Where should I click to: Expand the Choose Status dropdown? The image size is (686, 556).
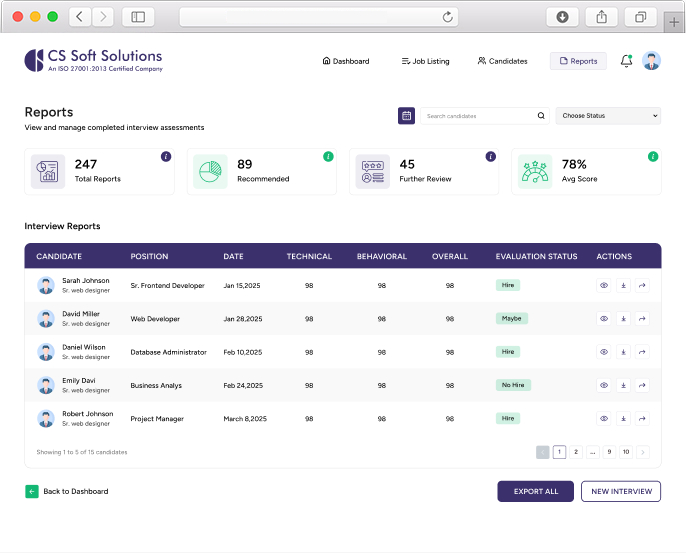(608, 116)
